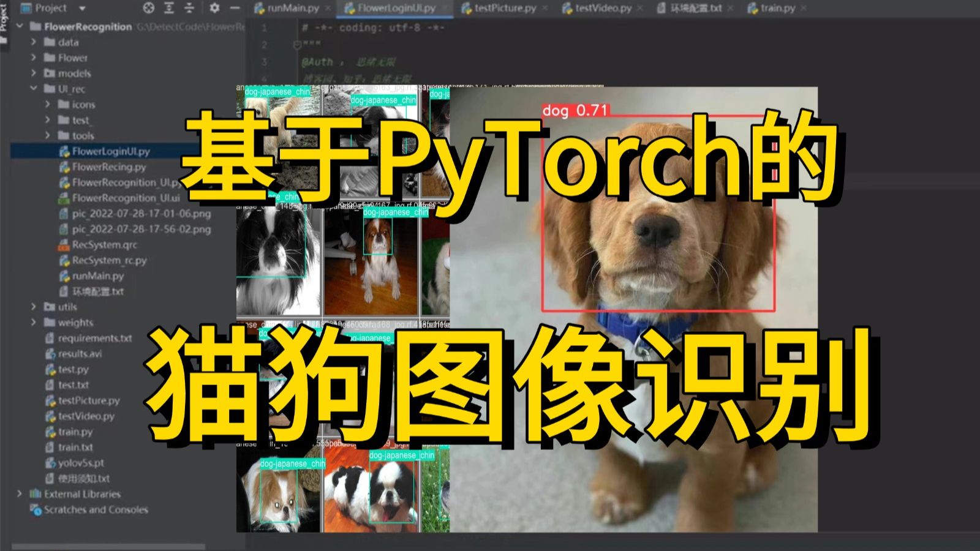
Task: Click the Python icon beside RecSystem_rc.py
Action: point(64,260)
